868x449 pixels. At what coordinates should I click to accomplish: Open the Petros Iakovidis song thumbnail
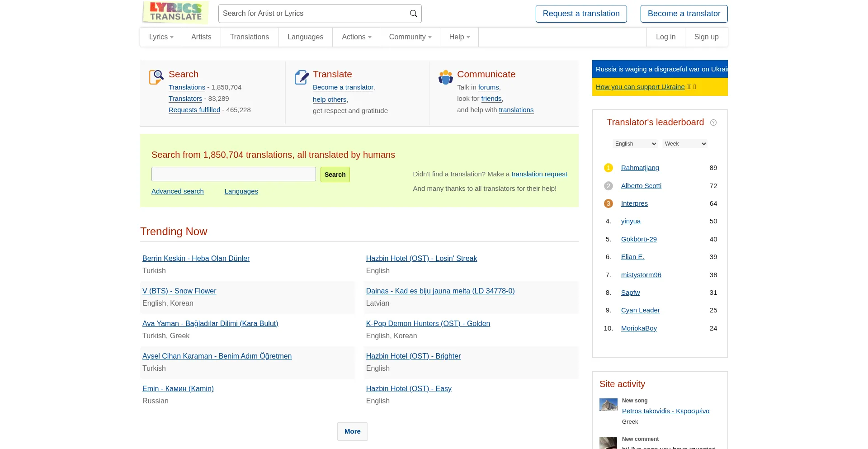coord(608,405)
